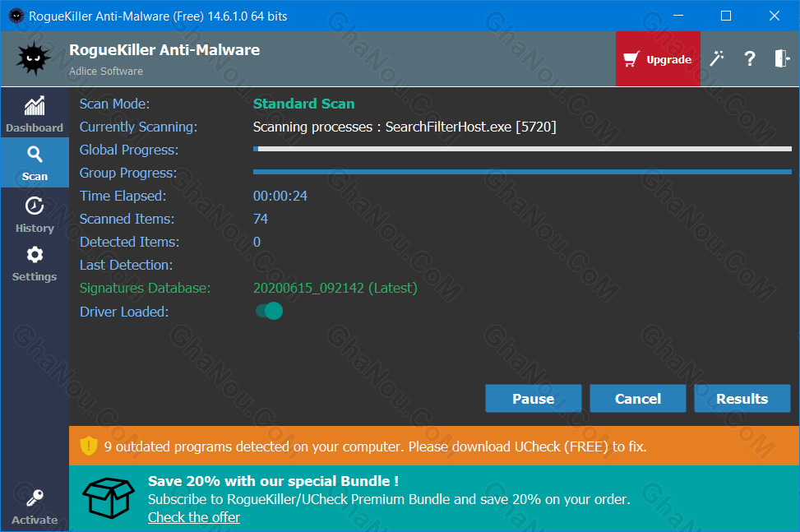The image size is (800, 532).
Task: Click the SearchFilterHost.exe scanning status text
Action: tap(405, 127)
